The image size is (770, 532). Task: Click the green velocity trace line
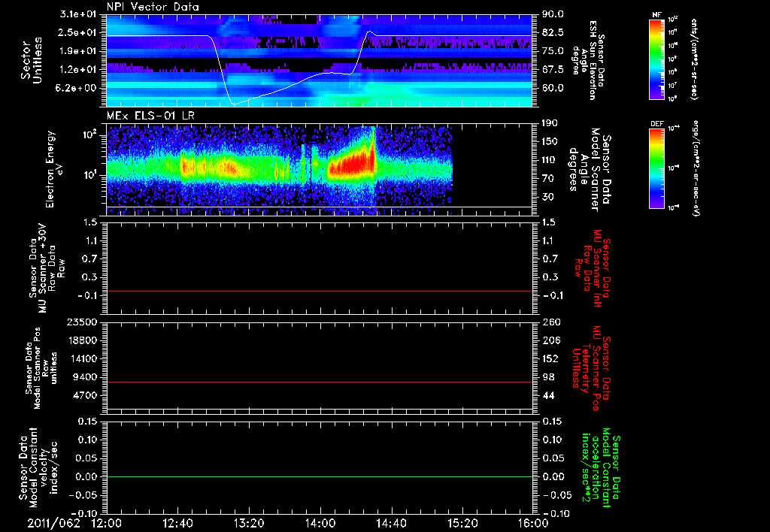pyautogui.click(x=319, y=476)
